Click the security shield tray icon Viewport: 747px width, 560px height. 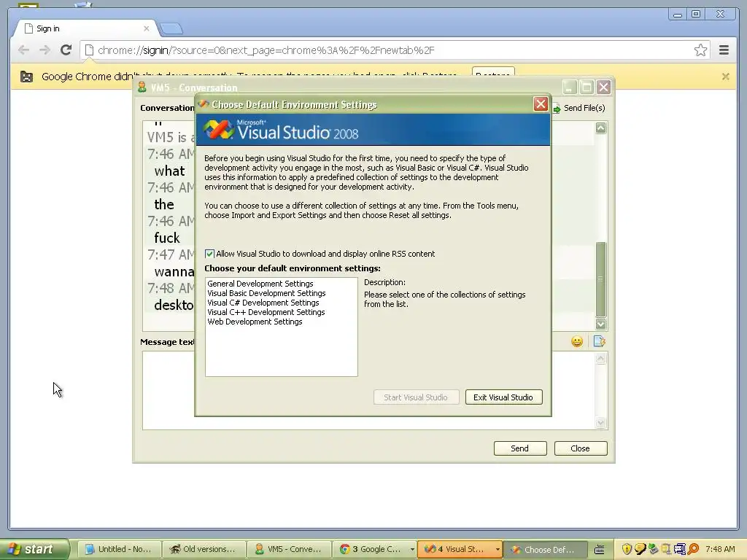[627, 549]
